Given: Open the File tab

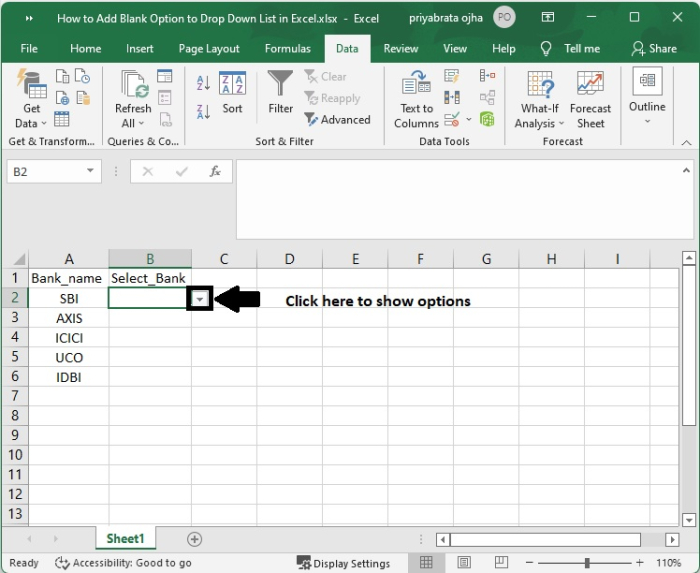Looking at the screenshot, I should (29, 49).
